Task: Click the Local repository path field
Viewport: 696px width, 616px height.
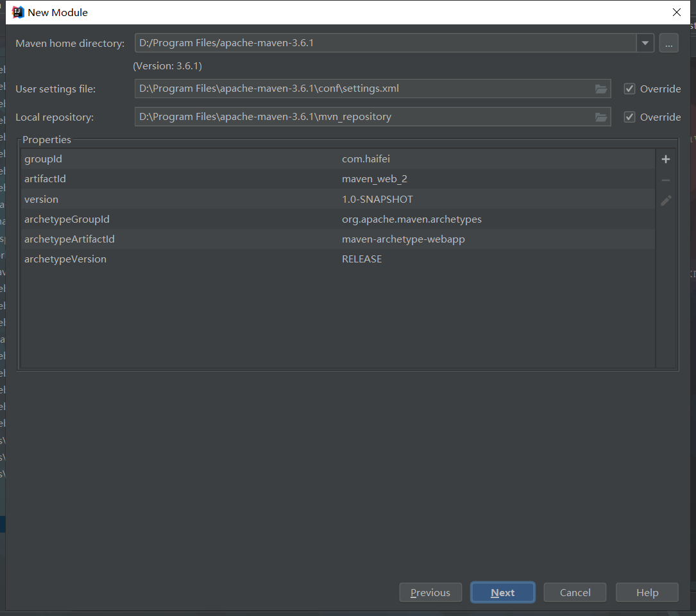Action: pyautogui.click(x=373, y=117)
